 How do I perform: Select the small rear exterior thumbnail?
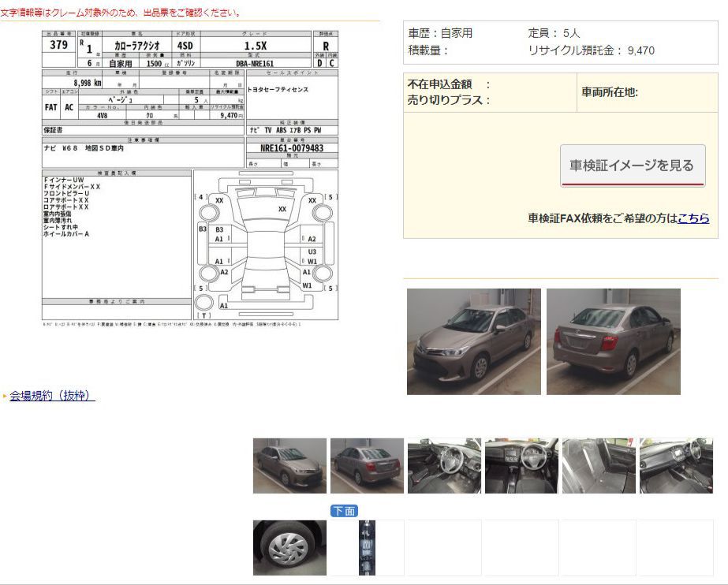pos(367,466)
